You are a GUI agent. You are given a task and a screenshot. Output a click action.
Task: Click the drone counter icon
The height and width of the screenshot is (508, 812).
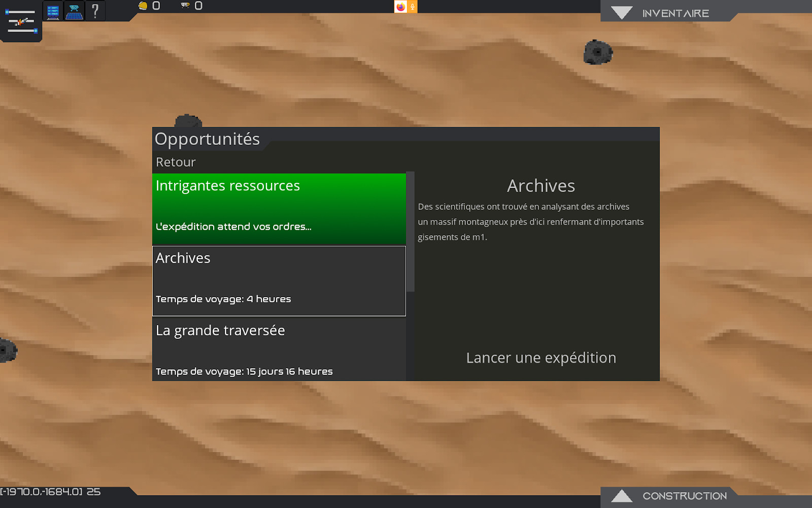pos(185,6)
